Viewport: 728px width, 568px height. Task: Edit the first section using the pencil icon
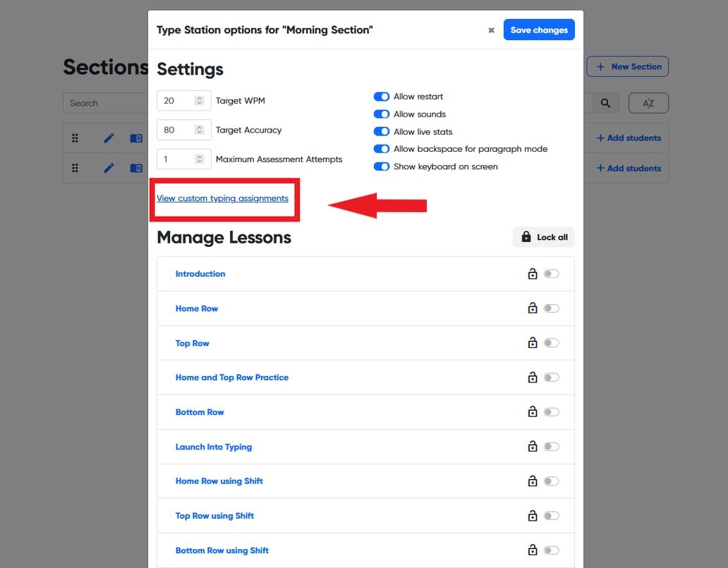click(x=108, y=138)
